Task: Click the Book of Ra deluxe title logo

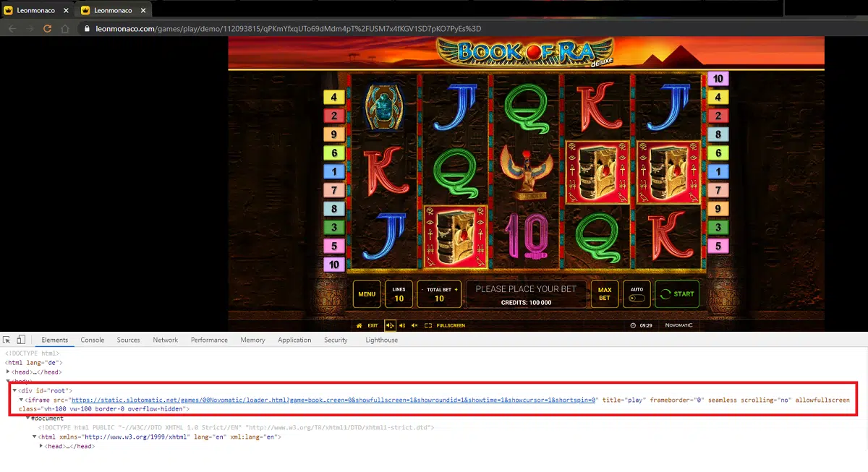Action: tap(526, 53)
